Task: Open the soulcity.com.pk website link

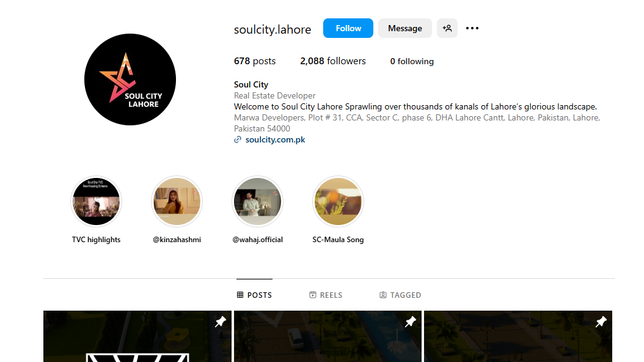Action: [275, 139]
